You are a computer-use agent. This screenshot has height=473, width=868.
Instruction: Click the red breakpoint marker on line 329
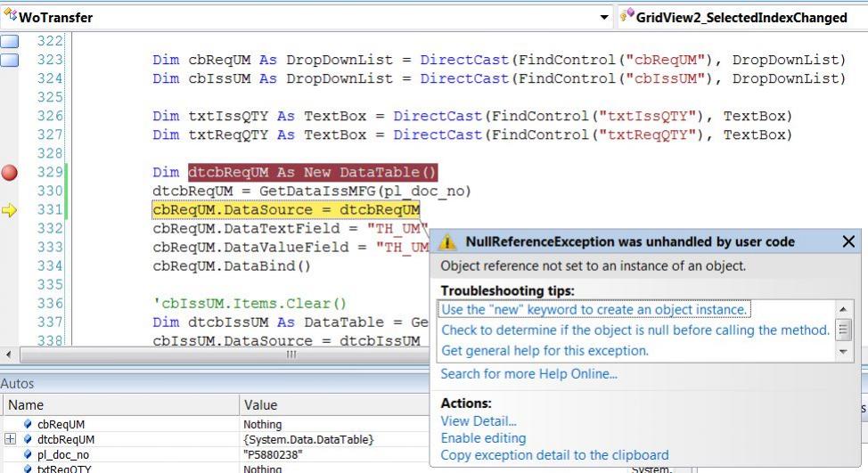click(x=10, y=173)
